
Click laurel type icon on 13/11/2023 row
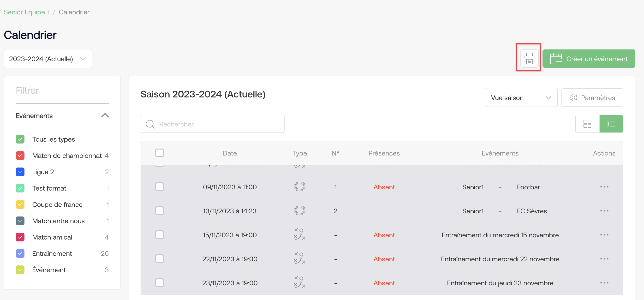point(299,210)
